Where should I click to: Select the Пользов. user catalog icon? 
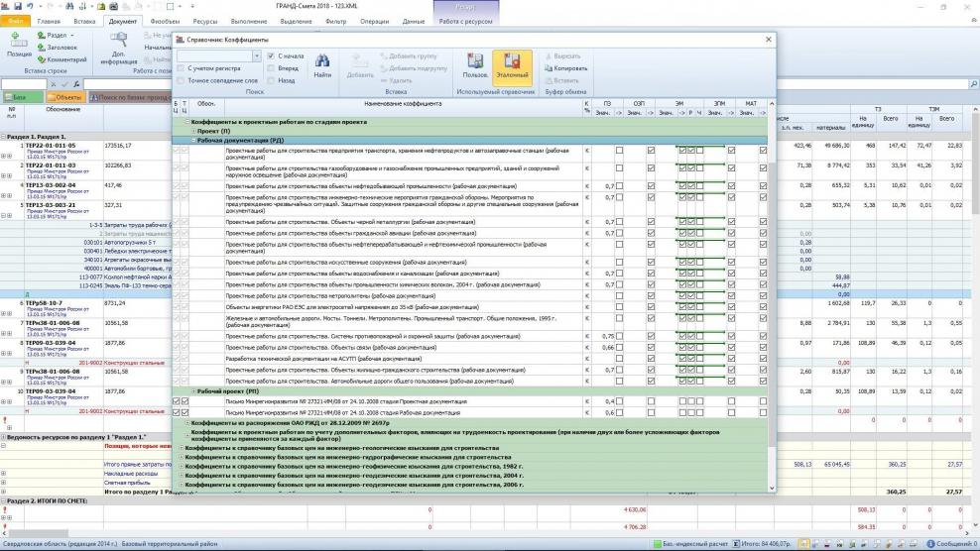(x=475, y=66)
